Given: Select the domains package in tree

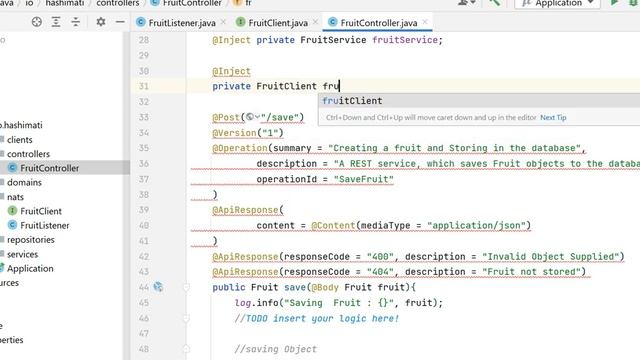Looking at the screenshot, I should click(24, 182).
